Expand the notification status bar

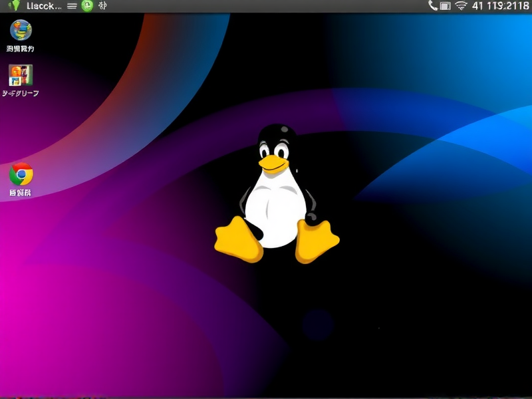click(x=266, y=6)
